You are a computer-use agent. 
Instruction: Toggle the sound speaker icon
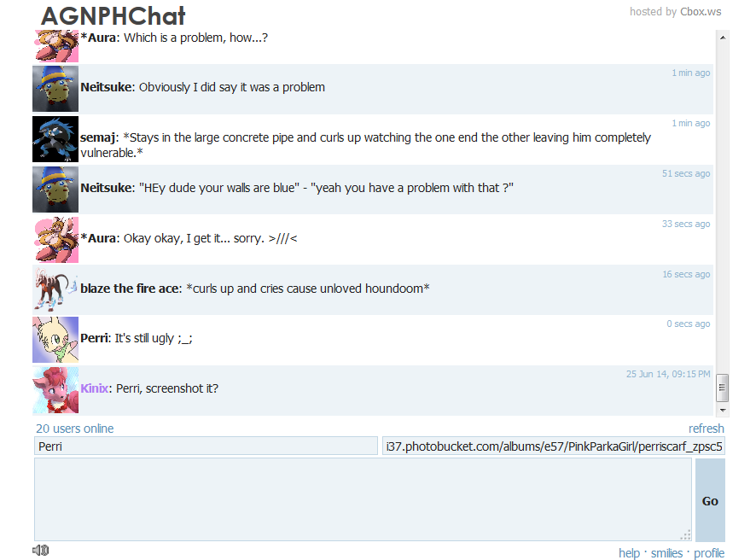(x=41, y=550)
